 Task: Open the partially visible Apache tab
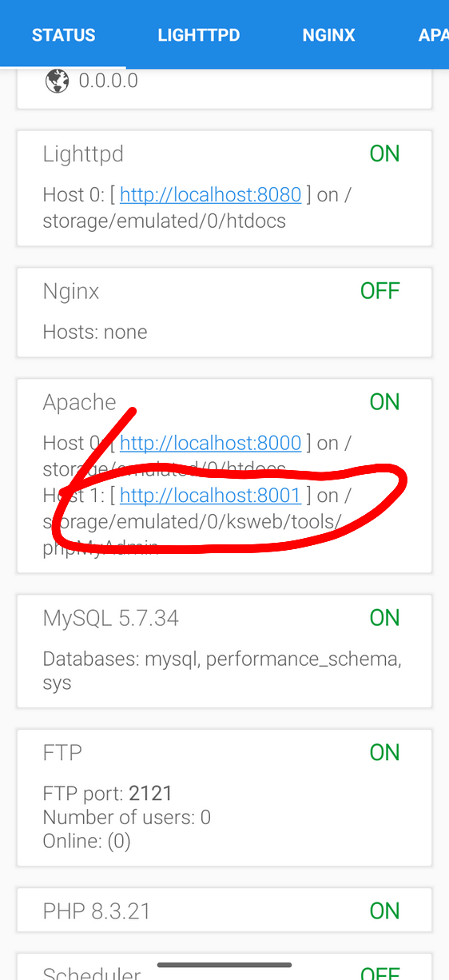433,35
